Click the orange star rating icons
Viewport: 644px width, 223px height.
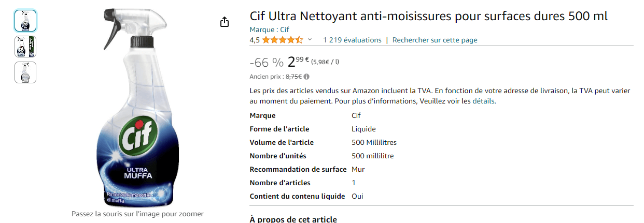pyautogui.click(x=282, y=40)
